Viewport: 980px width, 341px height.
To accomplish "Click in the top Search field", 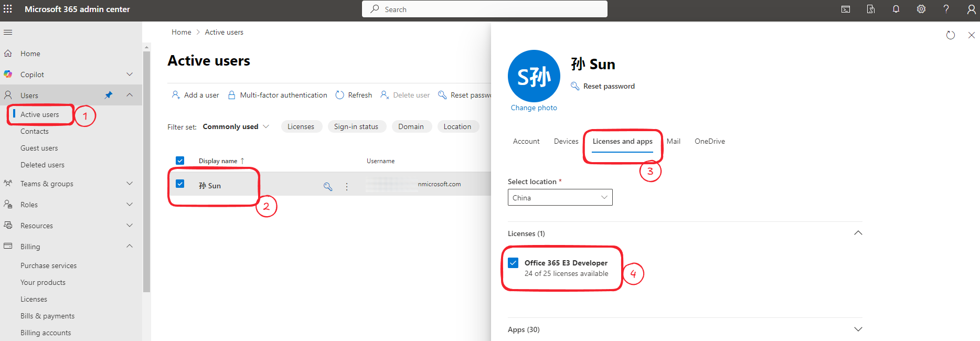I will click(x=484, y=9).
